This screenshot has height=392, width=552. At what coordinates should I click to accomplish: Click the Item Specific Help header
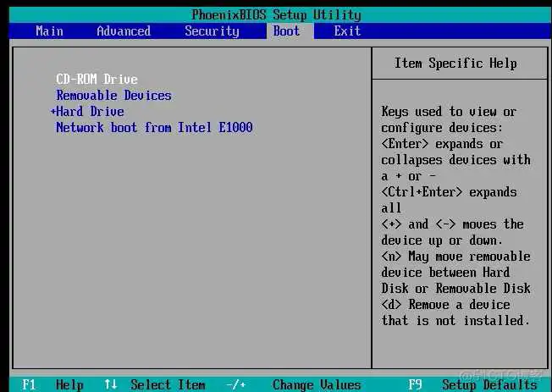click(x=455, y=63)
